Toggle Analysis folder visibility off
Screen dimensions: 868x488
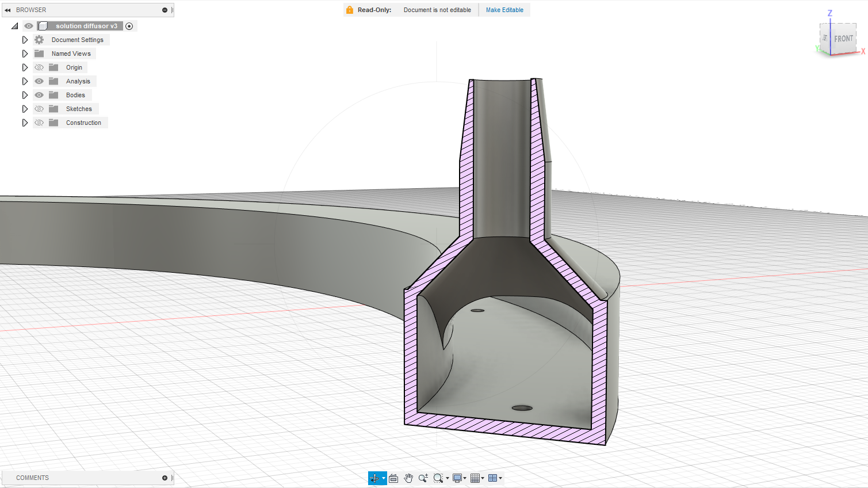(39, 81)
